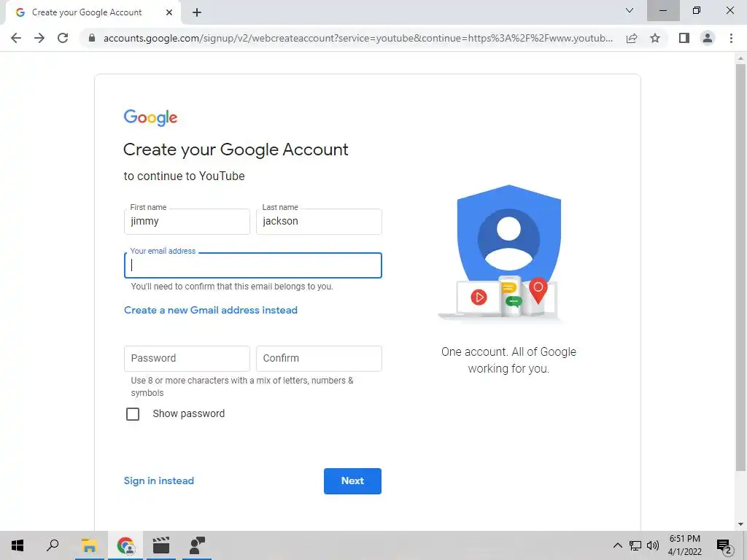747x560 pixels.
Task: Minimize the Chrome window
Action: pyautogui.click(x=663, y=10)
